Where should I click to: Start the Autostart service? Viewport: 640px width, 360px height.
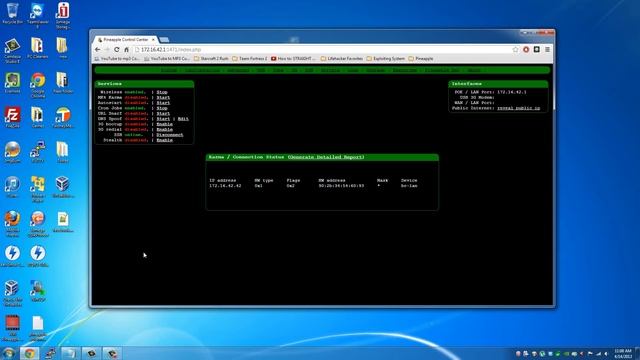[x=163, y=103]
